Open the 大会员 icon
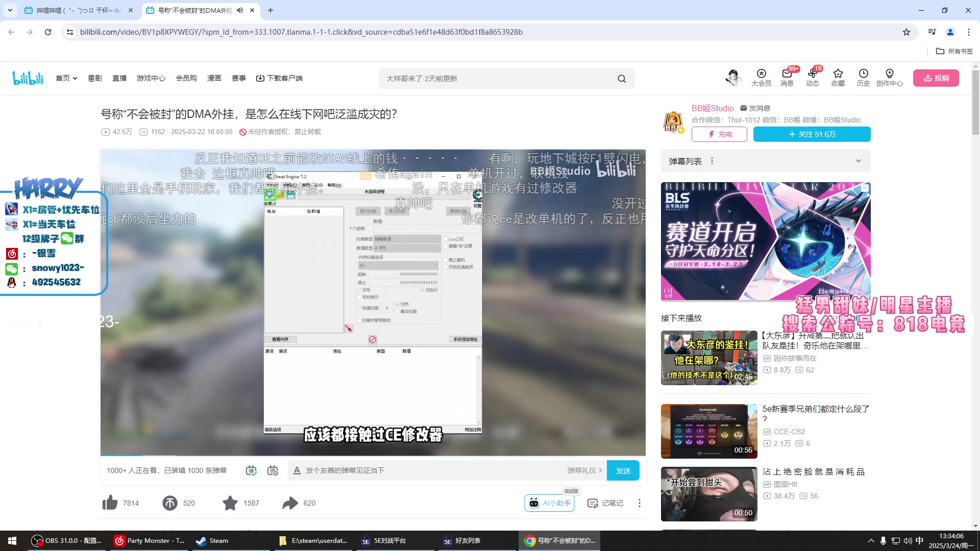 761,78
